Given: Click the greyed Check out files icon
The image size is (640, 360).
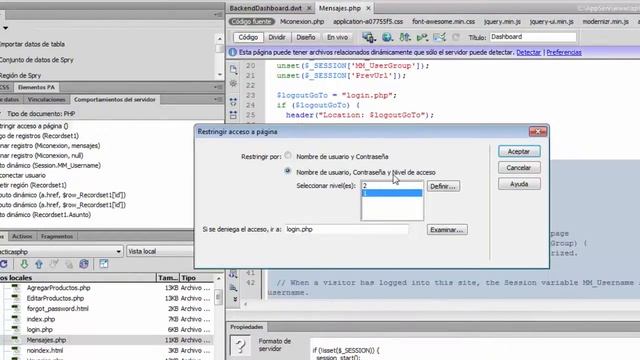Looking at the screenshot, I should [54, 264].
